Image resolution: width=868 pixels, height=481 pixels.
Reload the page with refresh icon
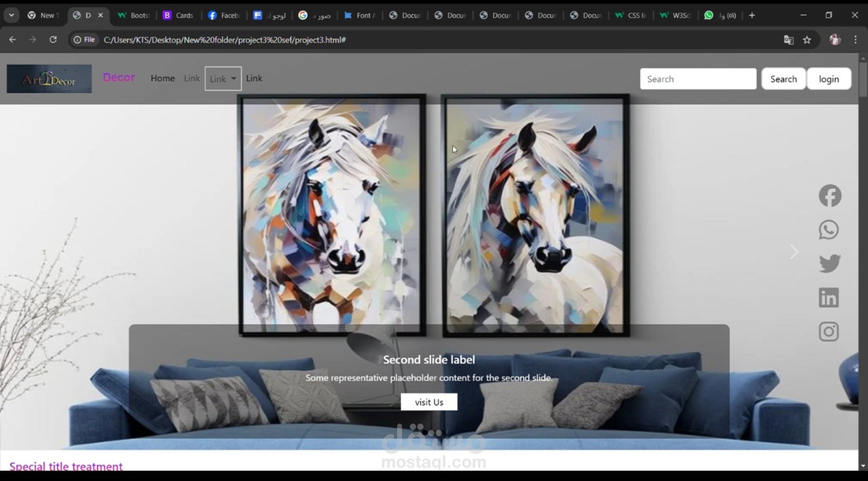point(53,40)
